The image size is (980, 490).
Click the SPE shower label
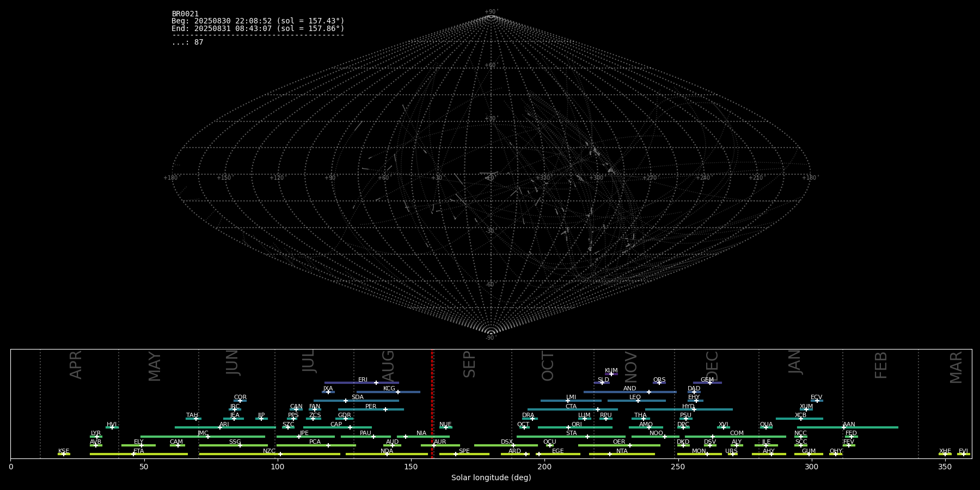pos(464,451)
